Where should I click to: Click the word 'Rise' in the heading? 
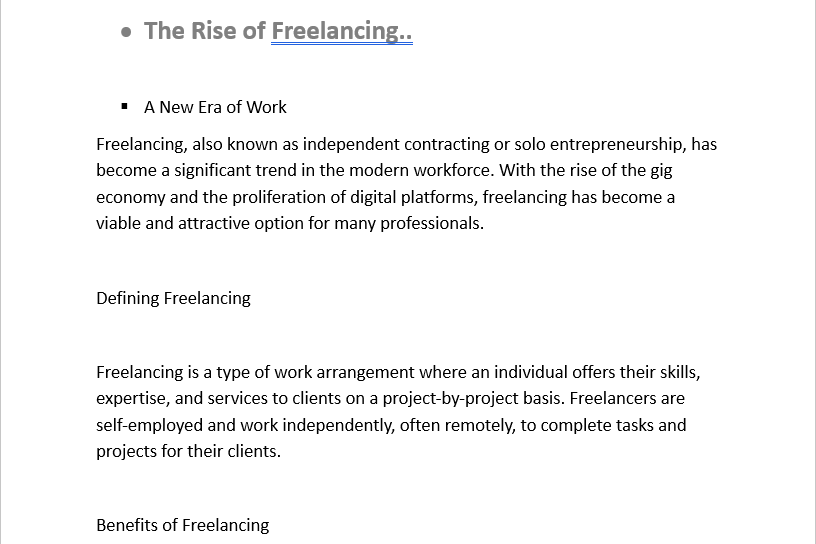215,30
